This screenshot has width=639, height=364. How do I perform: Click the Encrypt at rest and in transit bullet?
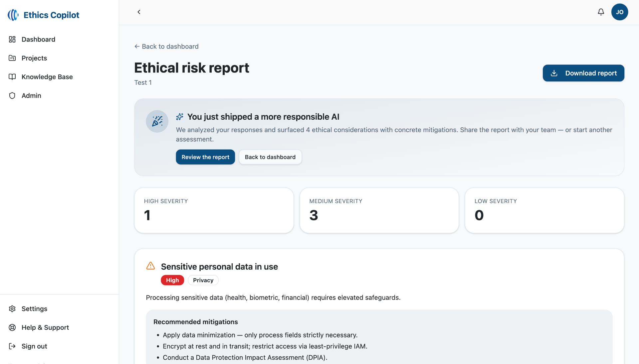(x=265, y=346)
